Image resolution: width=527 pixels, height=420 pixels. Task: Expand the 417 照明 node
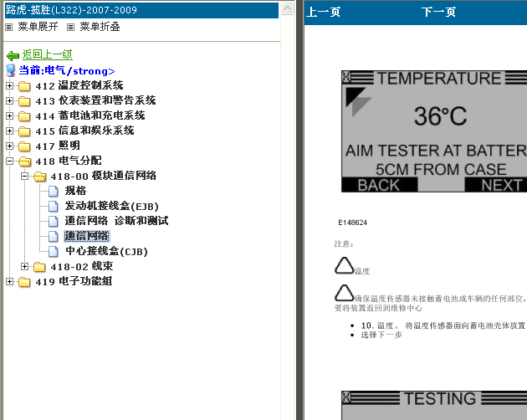click(9, 146)
